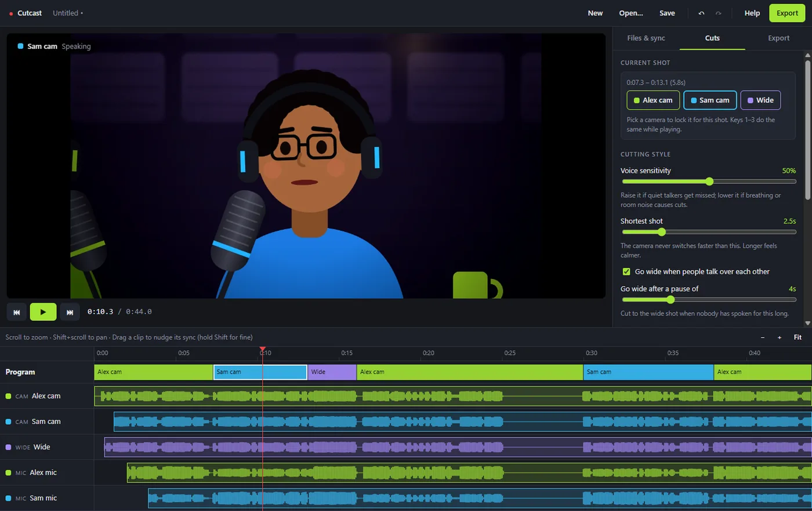Choose Open... in the top bar
Viewport: 812px width, 511px height.
[631, 13]
